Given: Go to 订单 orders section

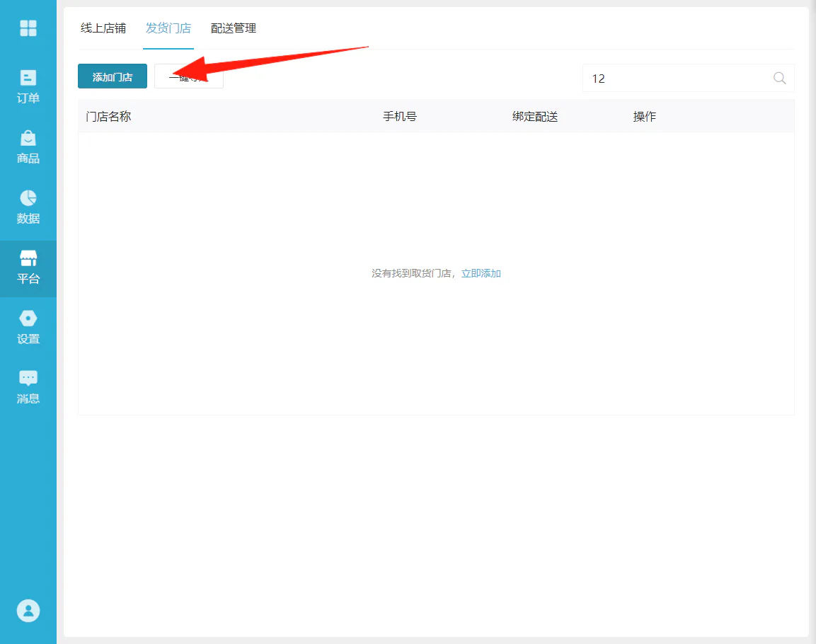Looking at the screenshot, I should coord(28,87).
